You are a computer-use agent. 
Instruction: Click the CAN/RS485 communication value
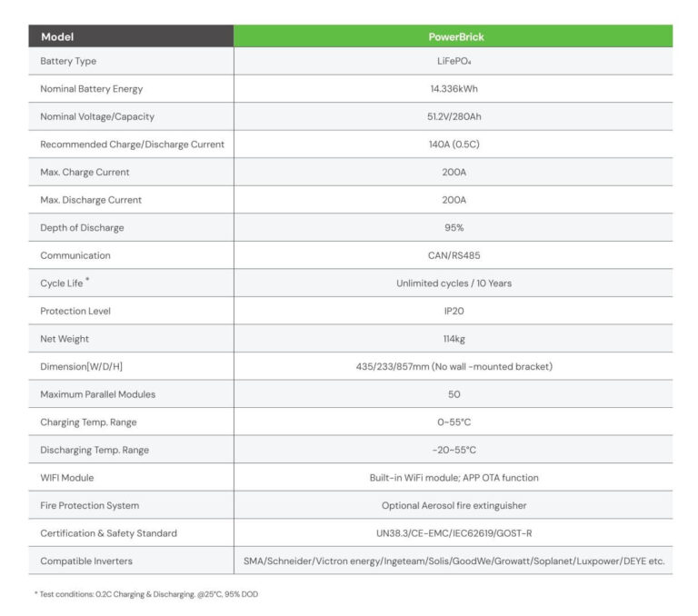454,255
